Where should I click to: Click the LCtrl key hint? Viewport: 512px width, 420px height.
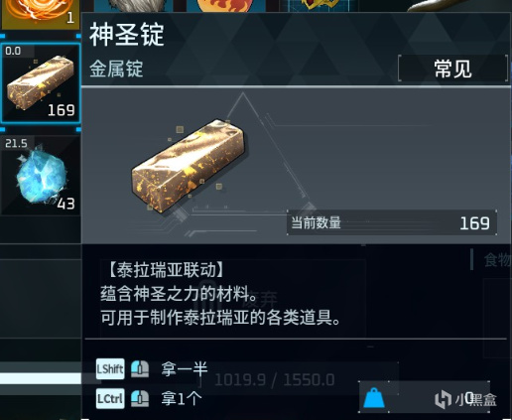click(110, 398)
